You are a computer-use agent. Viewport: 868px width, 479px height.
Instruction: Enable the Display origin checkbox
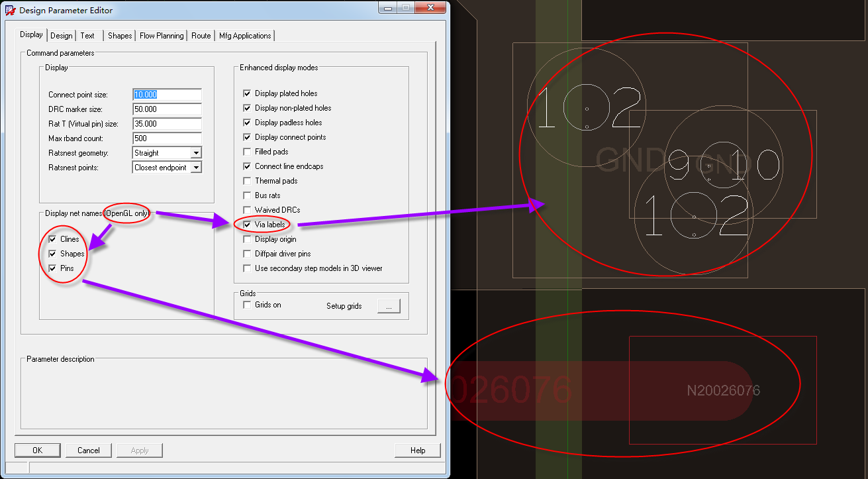[x=248, y=239]
